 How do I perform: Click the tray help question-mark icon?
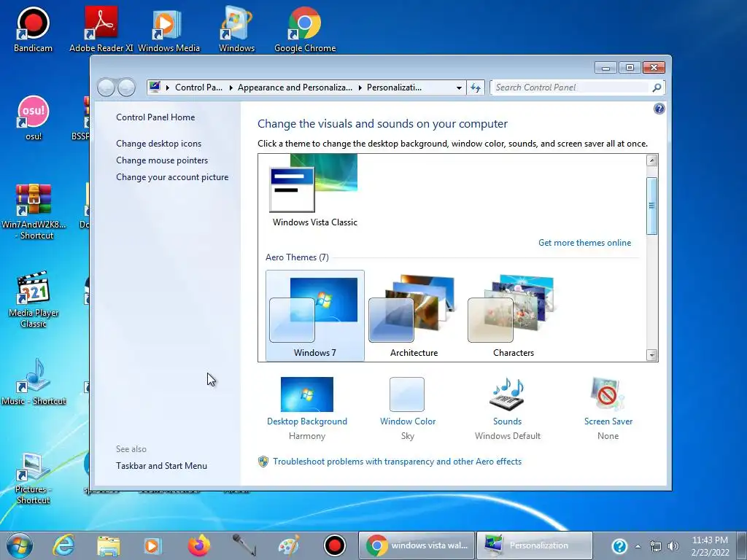[619, 545]
